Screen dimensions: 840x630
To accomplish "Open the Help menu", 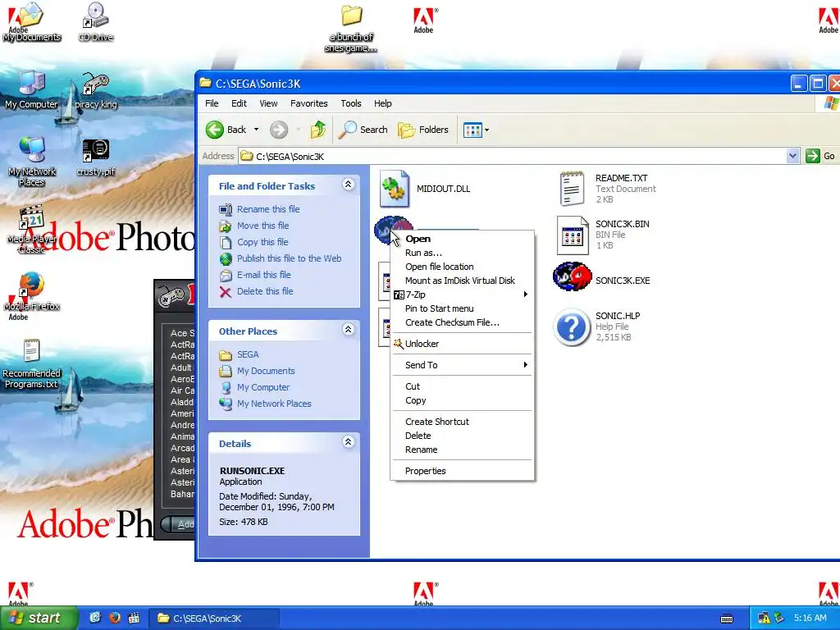I will click(x=382, y=103).
